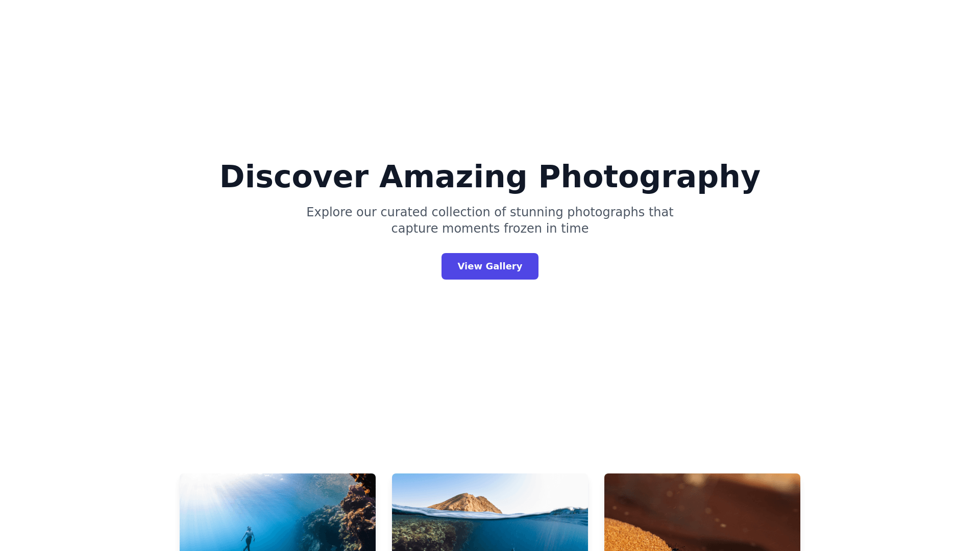Select the Explore our curated collection line

(x=489, y=212)
